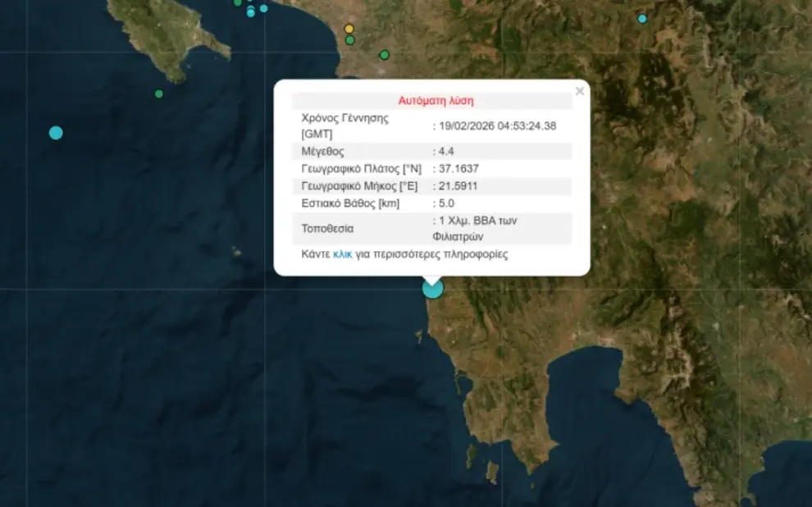
Task: Click the focal depth value 5.0
Action: coord(446,203)
